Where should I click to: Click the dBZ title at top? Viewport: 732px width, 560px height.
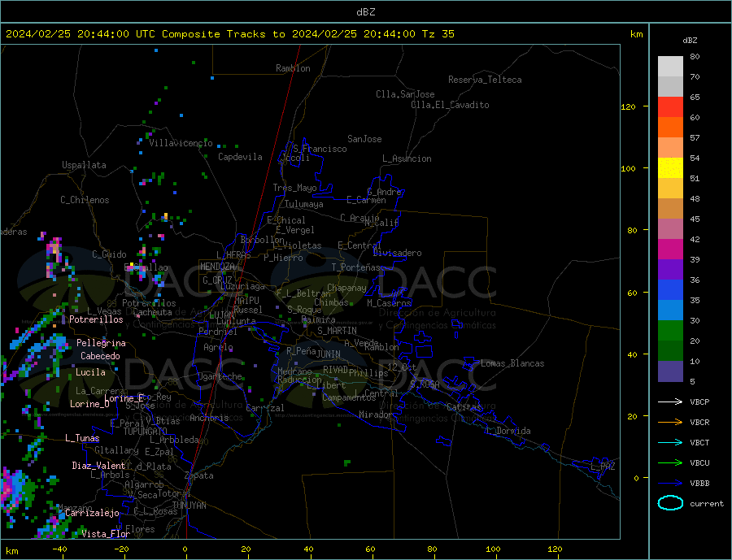[365, 12]
